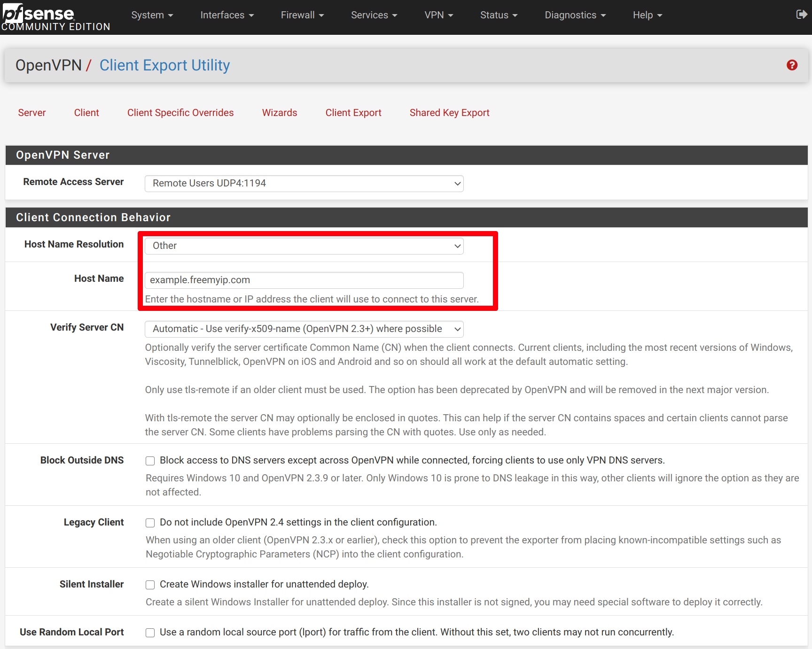Open the Services menu
Screen dimensions: 812x649
click(374, 15)
